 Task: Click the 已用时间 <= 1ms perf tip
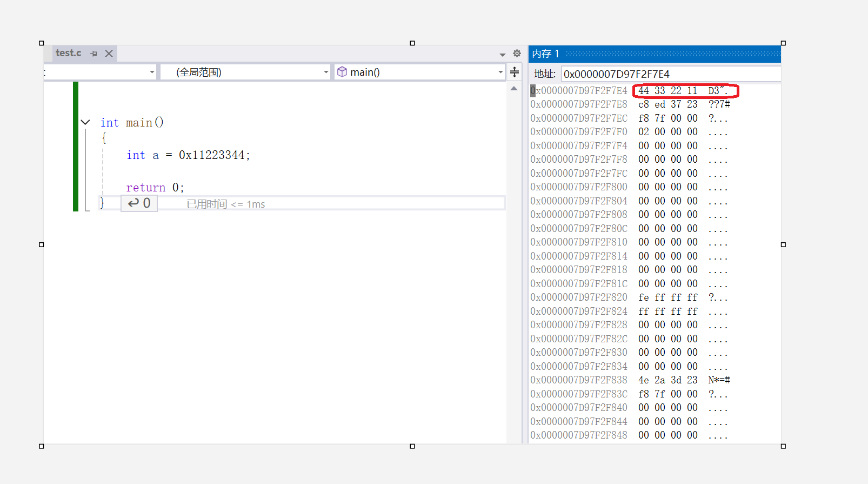tap(226, 204)
